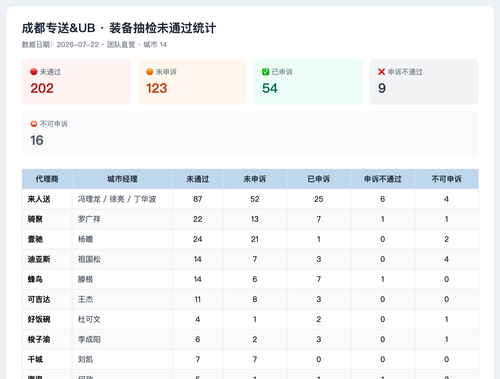Click 骑聚 row's 未申诉 value 13
The height and width of the screenshot is (379, 500).
[x=255, y=219]
